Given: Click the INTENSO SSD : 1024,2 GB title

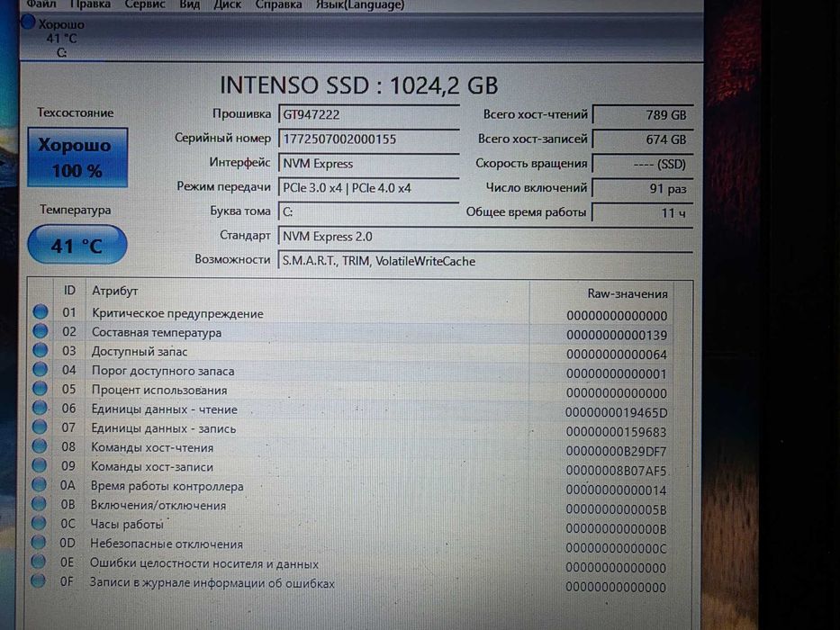Looking at the screenshot, I should pyautogui.click(x=359, y=85).
